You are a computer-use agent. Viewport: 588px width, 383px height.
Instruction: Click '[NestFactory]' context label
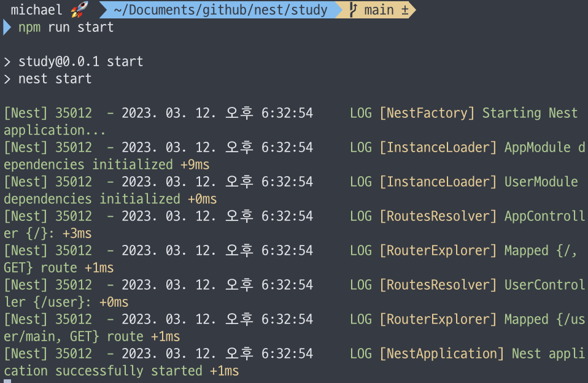click(427, 113)
